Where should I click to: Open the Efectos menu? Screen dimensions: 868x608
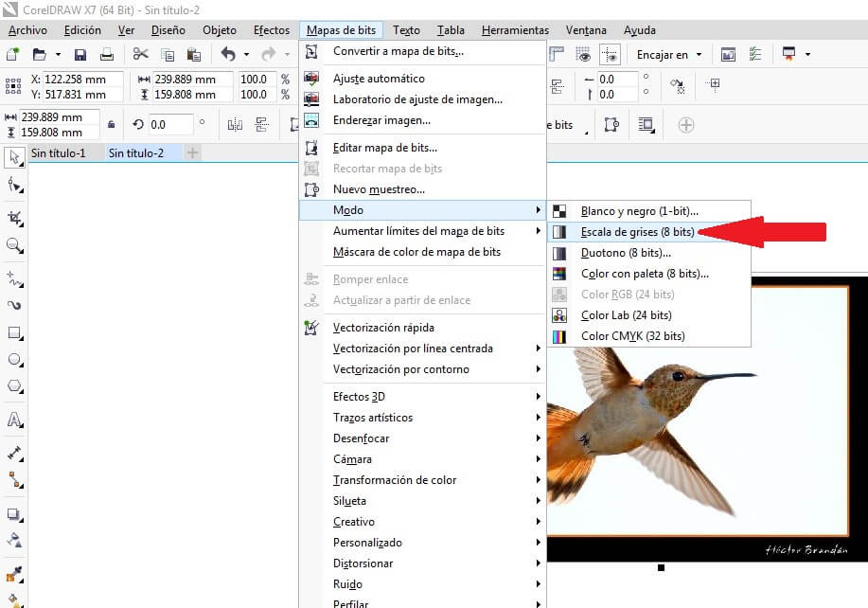[272, 30]
